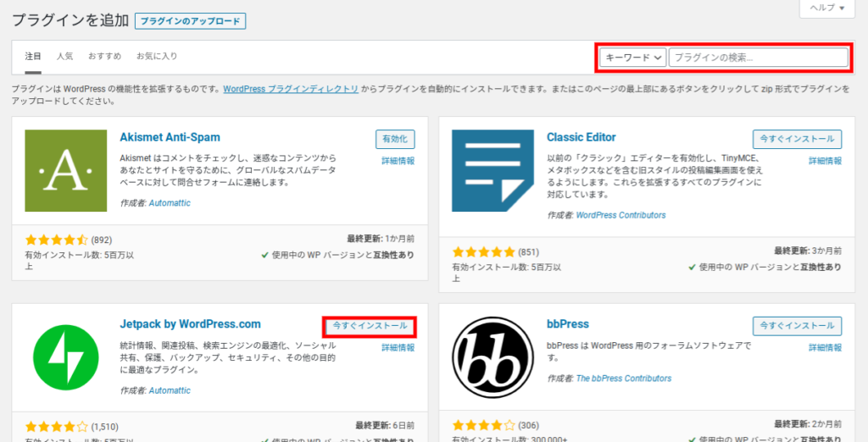Switch to the おすすめ tab

point(104,56)
